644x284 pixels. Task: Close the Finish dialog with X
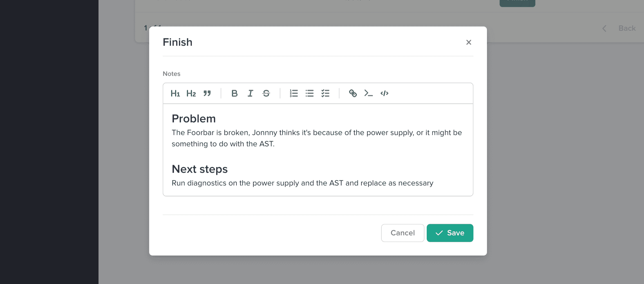pos(469,42)
